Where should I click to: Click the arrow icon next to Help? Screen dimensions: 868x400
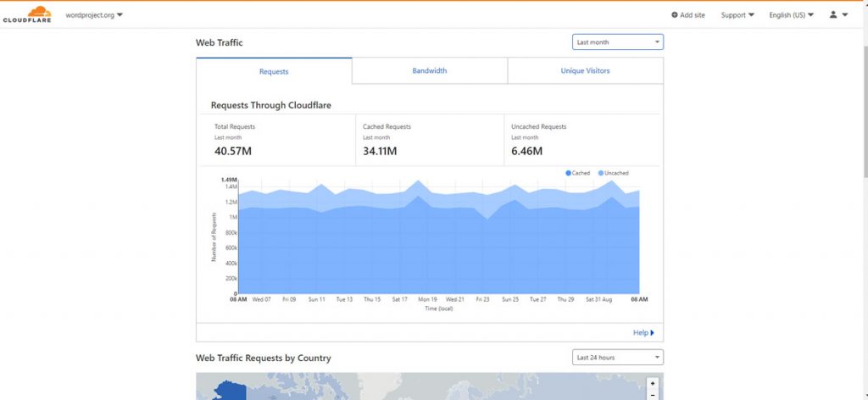(x=652, y=333)
